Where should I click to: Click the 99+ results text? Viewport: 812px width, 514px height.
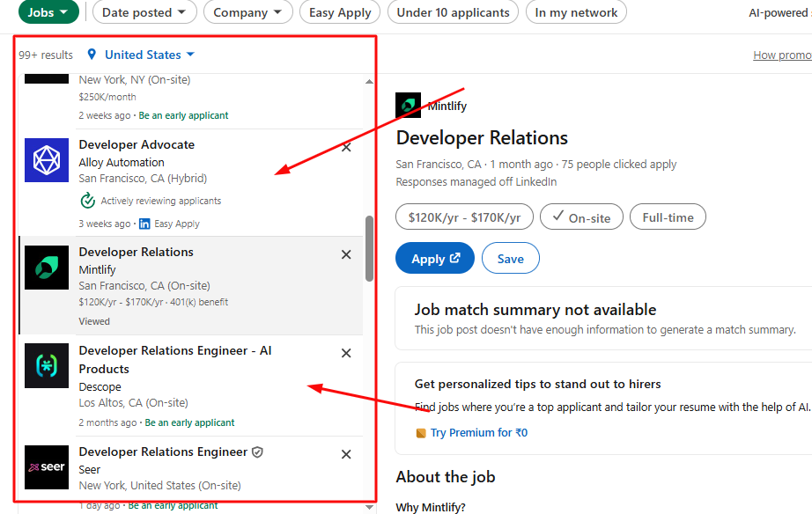click(46, 55)
